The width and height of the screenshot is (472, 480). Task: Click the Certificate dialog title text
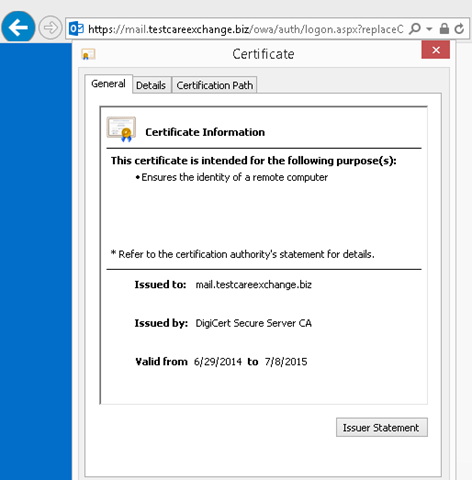click(x=263, y=54)
